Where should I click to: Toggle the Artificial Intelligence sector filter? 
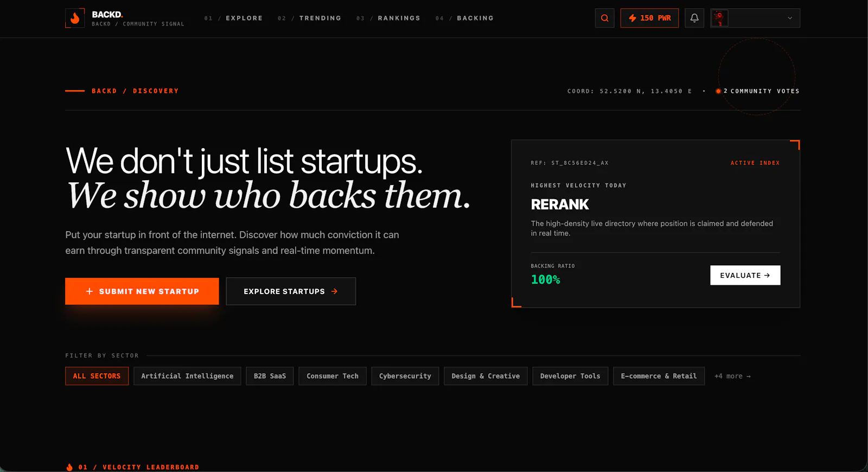187,376
